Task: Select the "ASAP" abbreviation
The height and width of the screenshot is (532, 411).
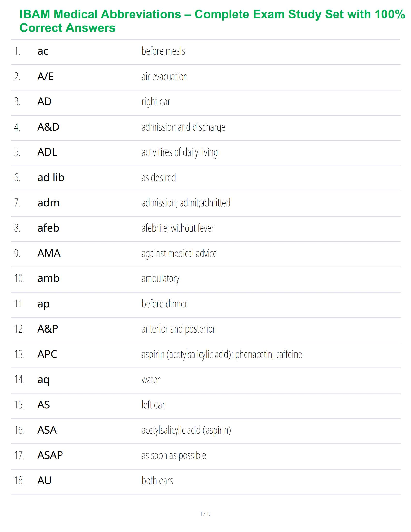Action: (50, 456)
